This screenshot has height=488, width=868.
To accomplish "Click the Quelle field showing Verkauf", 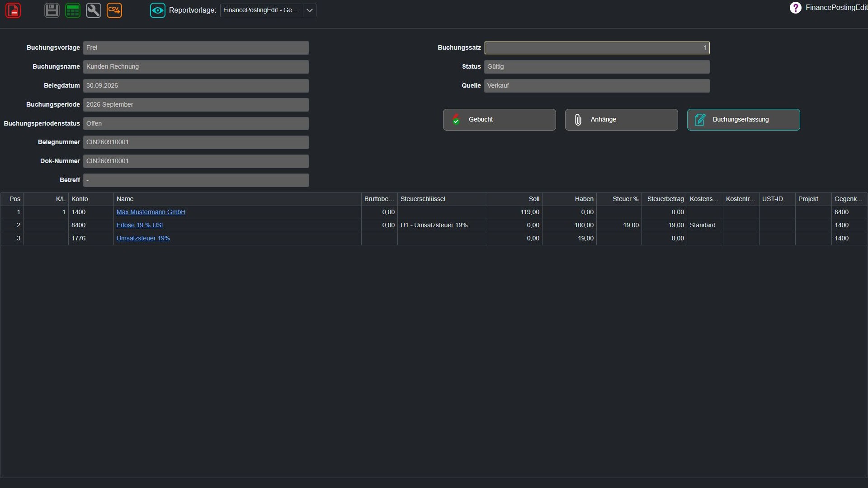I will 597,86.
